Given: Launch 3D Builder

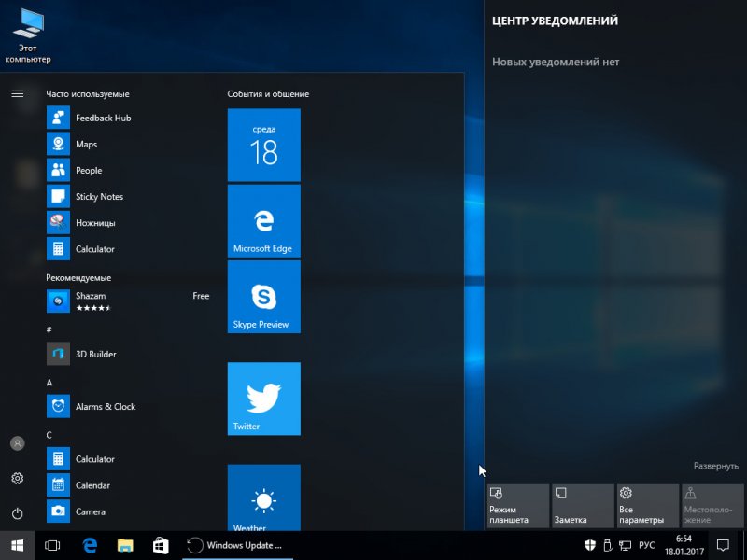Looking at the screenshot, I should click(x=127, y=354).
